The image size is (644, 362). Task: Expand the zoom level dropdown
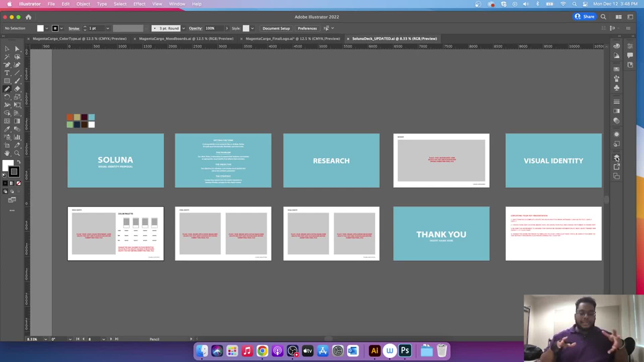(46, 339)
